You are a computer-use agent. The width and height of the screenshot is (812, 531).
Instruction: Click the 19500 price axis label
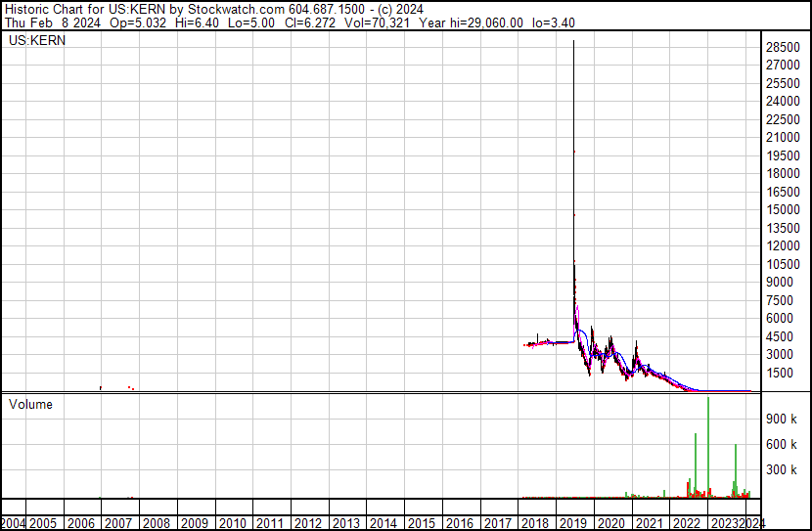783,155
